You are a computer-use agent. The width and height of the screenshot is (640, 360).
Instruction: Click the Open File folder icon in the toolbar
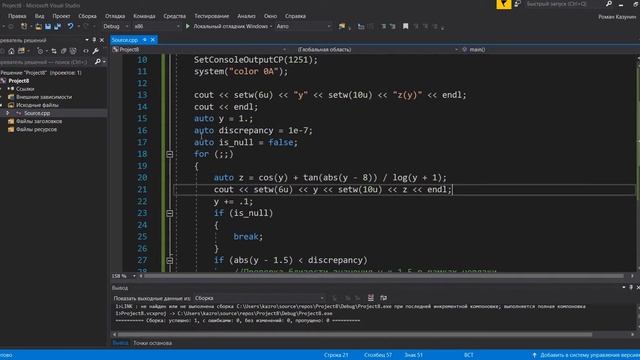tap(38, 26)
